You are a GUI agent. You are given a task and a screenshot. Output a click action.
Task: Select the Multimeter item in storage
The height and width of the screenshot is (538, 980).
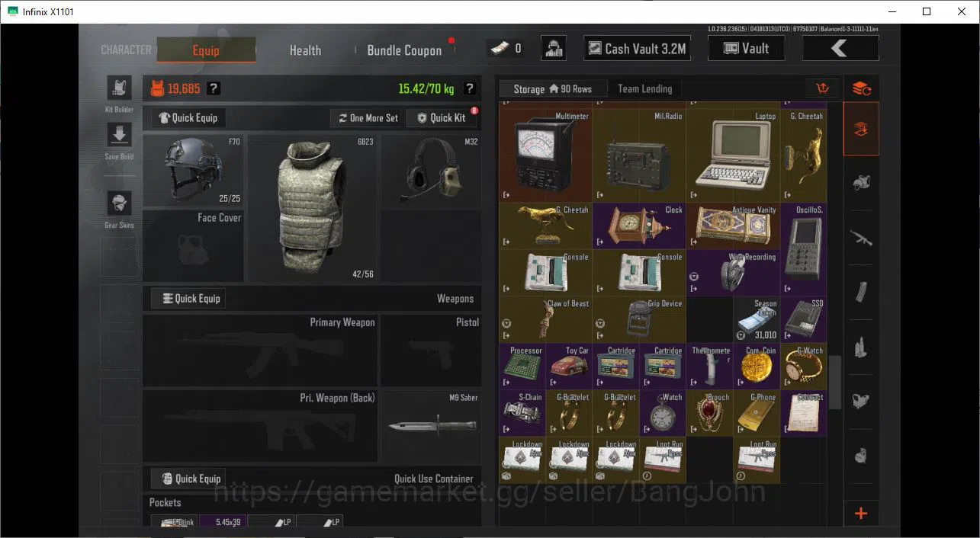(546, 155)
